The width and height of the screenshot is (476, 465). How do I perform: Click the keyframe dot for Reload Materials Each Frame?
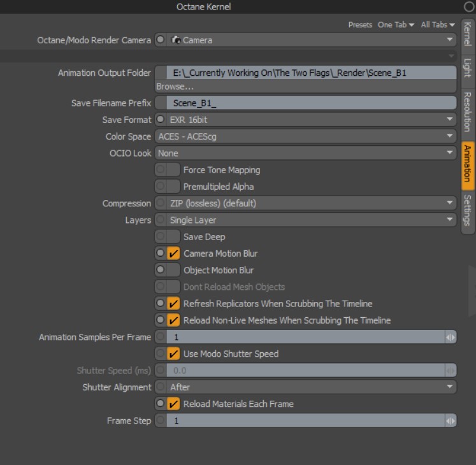[x=160, y=404]
